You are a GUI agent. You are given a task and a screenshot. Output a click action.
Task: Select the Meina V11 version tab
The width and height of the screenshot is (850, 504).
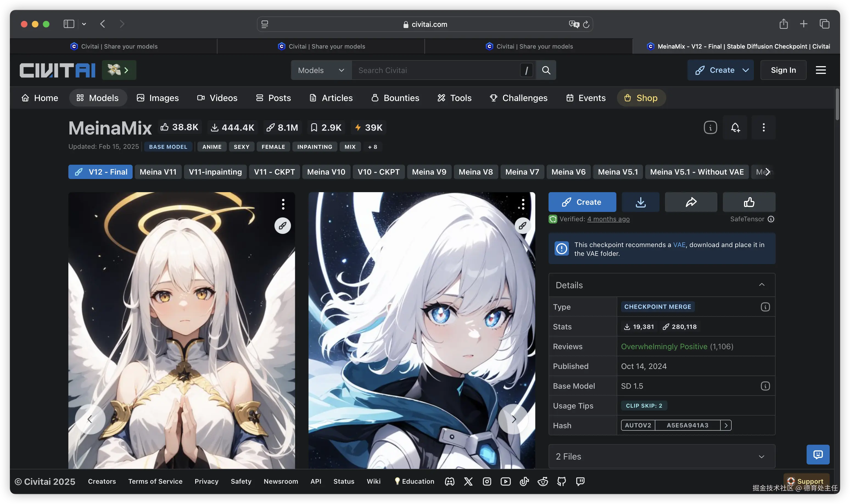coord(158,172)
